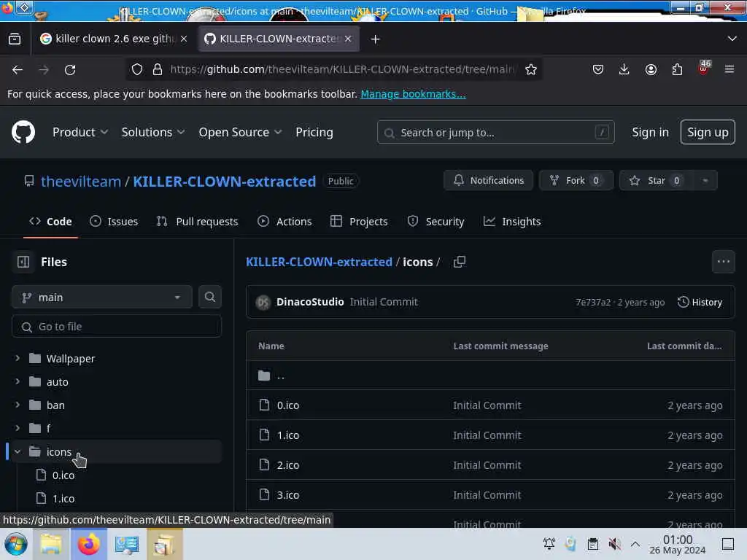Expand the ban folder

[x=18, y=405]
